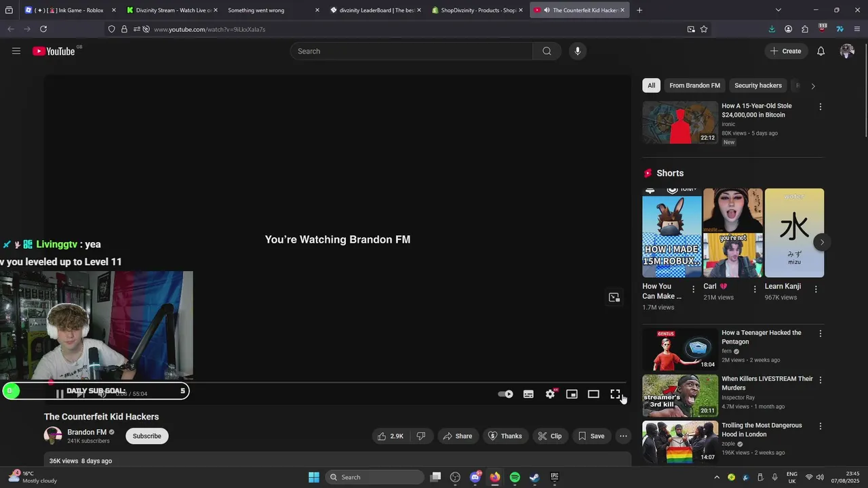Open YouTube notifications bell
The image size is (868, 488).
tap(821, 51)
